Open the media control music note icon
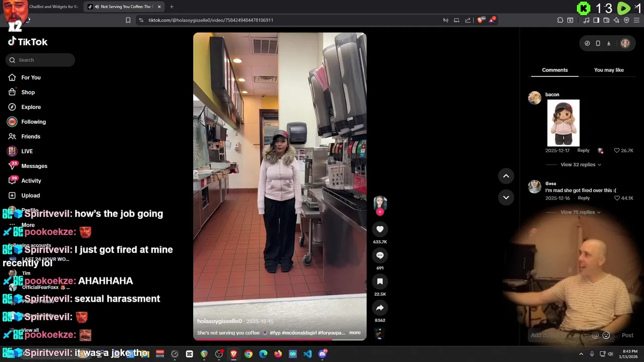Screen dimensions: 644x362 [x=586, y=20]
